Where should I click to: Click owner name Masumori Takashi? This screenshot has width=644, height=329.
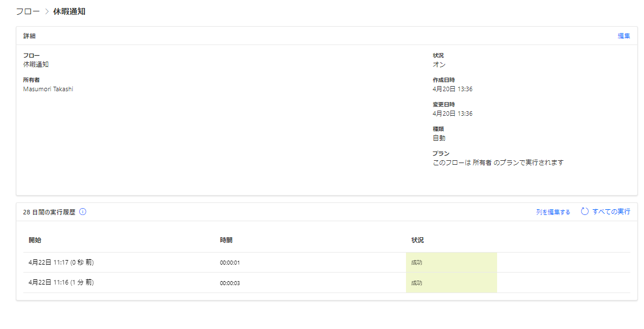(48, 90)
